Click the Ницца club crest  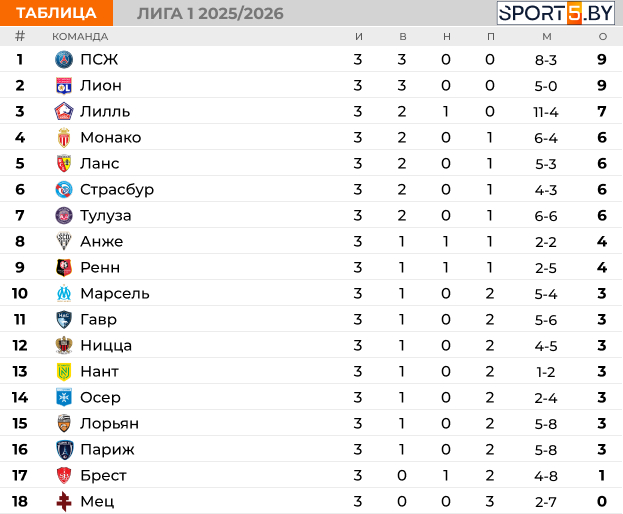coord(64,345)
